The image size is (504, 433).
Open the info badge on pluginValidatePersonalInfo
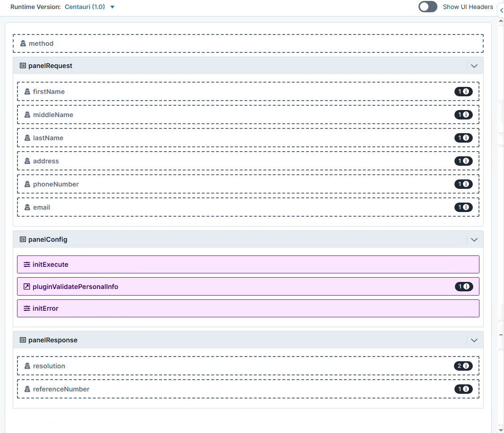[x=463, y=286]
